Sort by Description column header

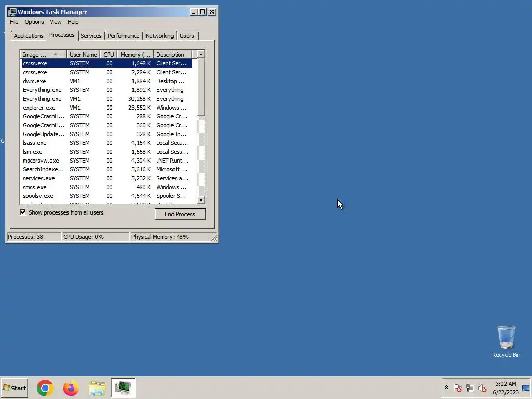coord(172,54)
